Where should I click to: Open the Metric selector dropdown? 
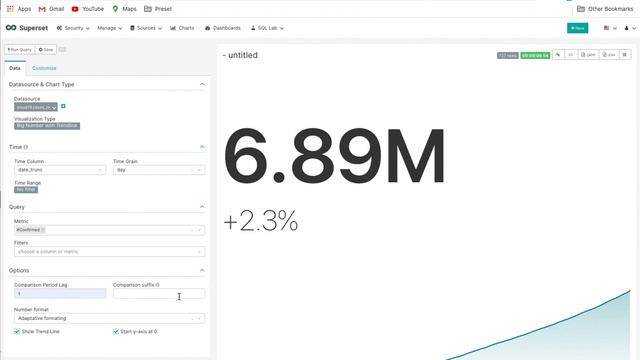pos(109,230)
